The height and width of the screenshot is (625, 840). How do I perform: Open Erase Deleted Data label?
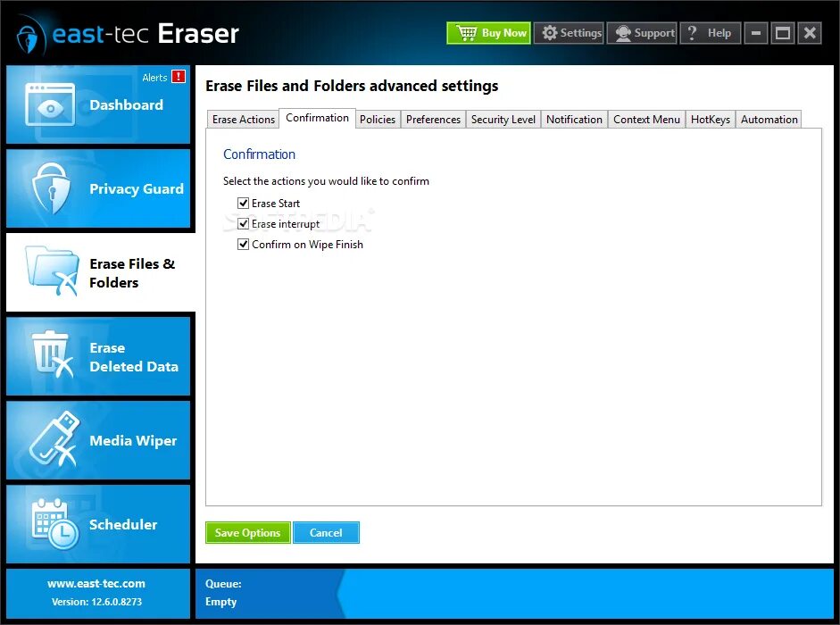(x=134, y=357)
